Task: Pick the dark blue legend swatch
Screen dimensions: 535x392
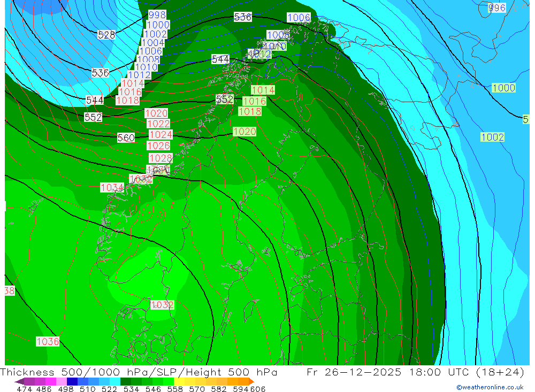Action: 72,381
